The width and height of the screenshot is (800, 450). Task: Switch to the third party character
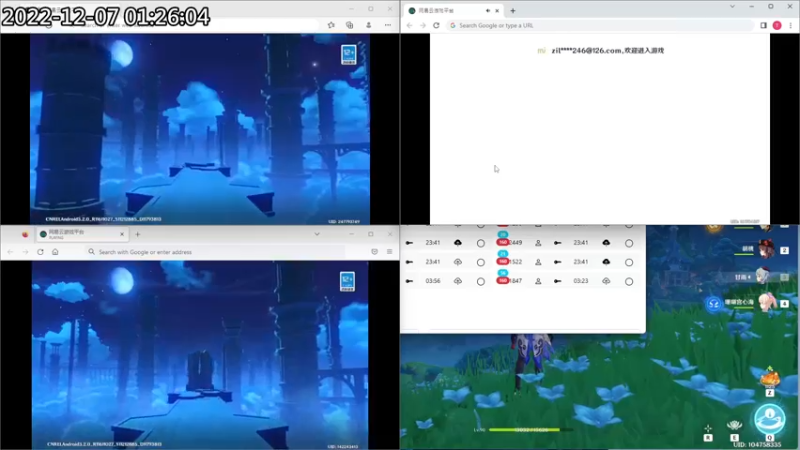(763, 277)
